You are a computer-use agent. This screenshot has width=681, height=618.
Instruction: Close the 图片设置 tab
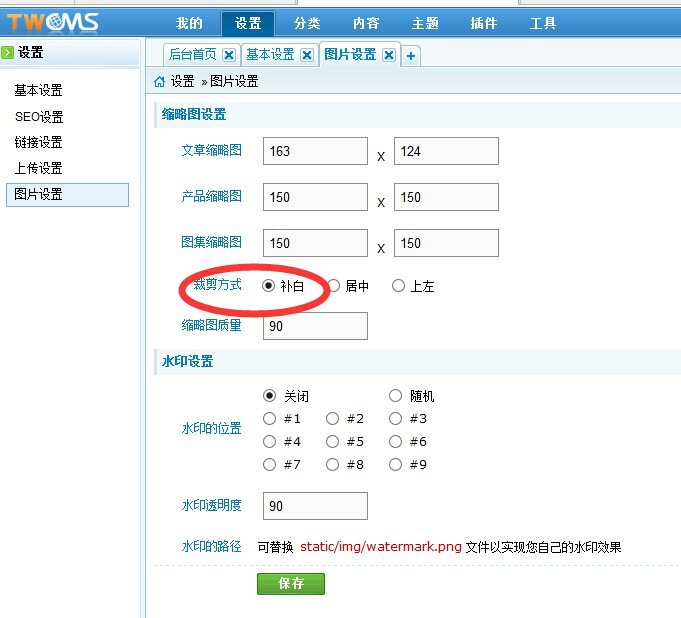click(x=389, y=55)
